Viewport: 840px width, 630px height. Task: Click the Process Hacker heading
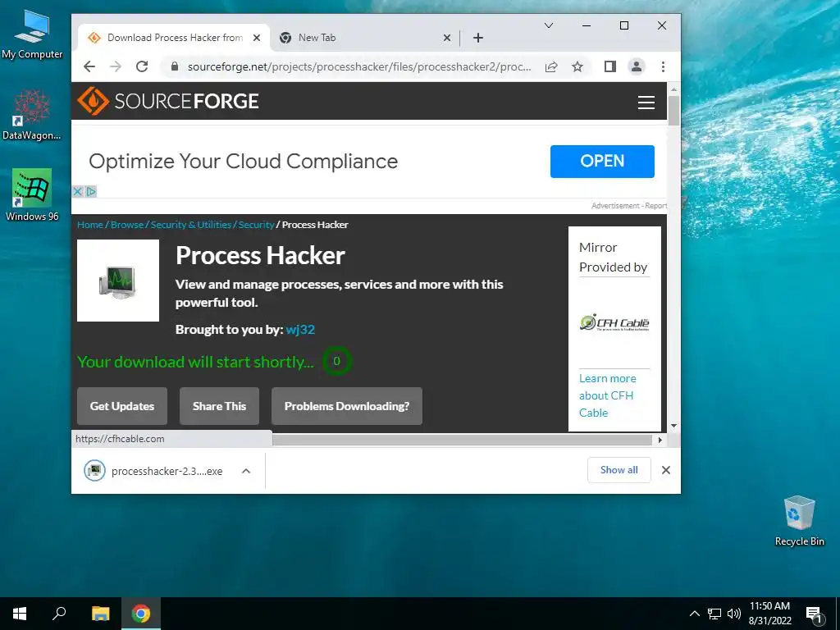click(x=260, y=256)
